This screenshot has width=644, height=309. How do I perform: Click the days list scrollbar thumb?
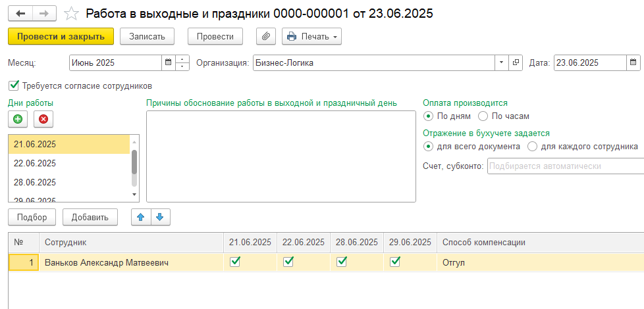click(x=134, y=162)
